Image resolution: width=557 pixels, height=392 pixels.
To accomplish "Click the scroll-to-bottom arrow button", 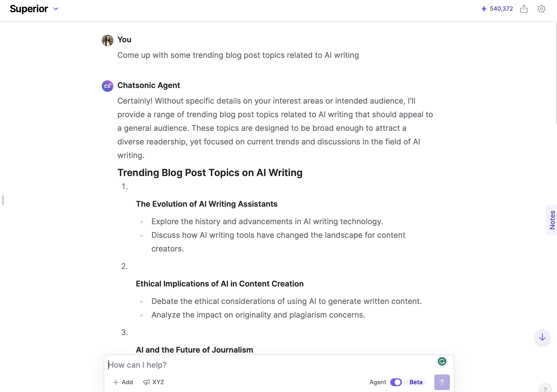I will [x=542, y=337].
